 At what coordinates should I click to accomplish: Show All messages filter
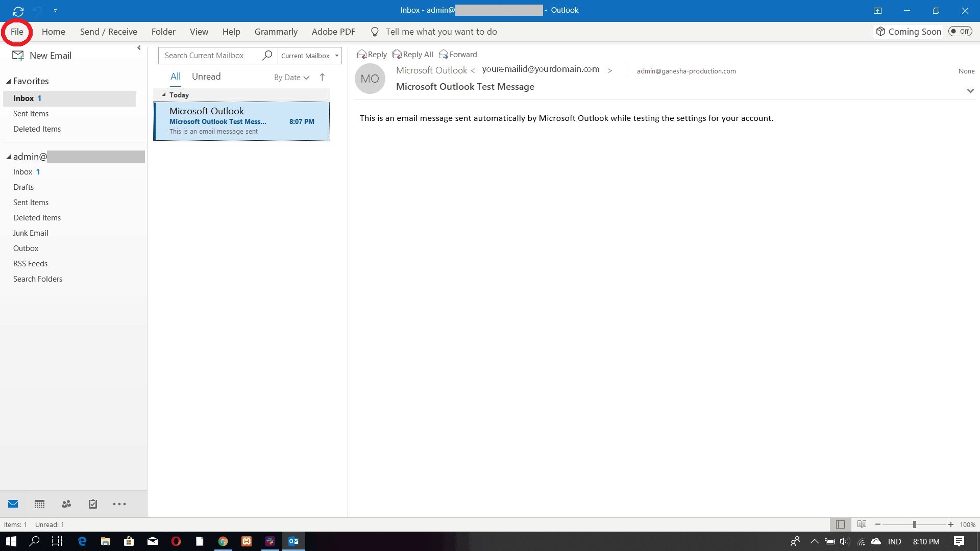[x=176, y=77]
